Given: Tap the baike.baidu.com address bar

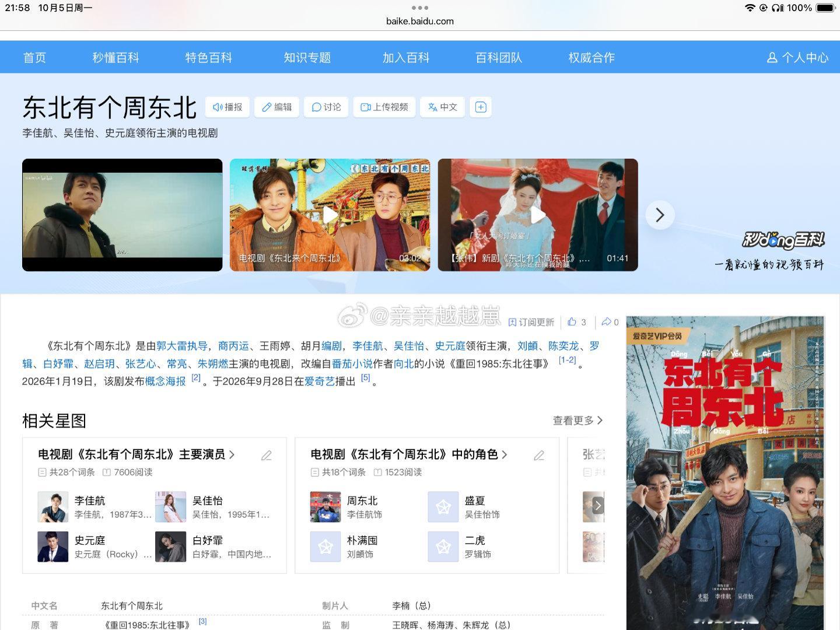Looking at the screenshot, I should [x=420, y=21].
